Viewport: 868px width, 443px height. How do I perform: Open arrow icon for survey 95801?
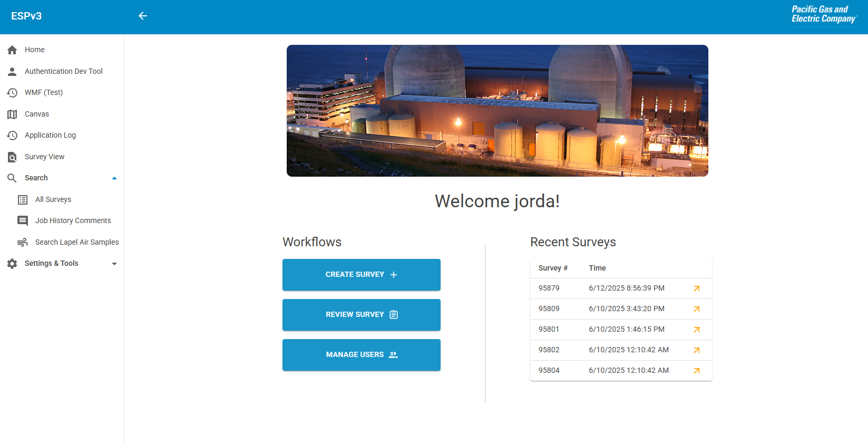[x=696, y=330]
